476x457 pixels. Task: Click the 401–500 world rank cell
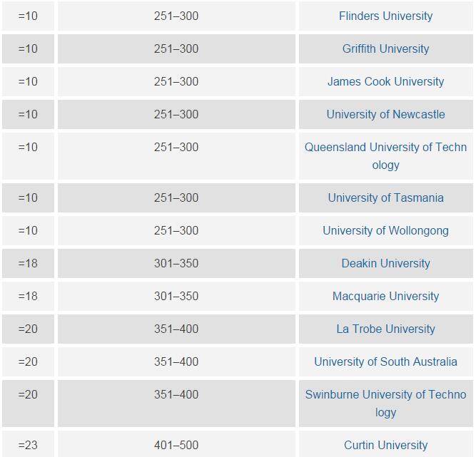tap(176, 445)
